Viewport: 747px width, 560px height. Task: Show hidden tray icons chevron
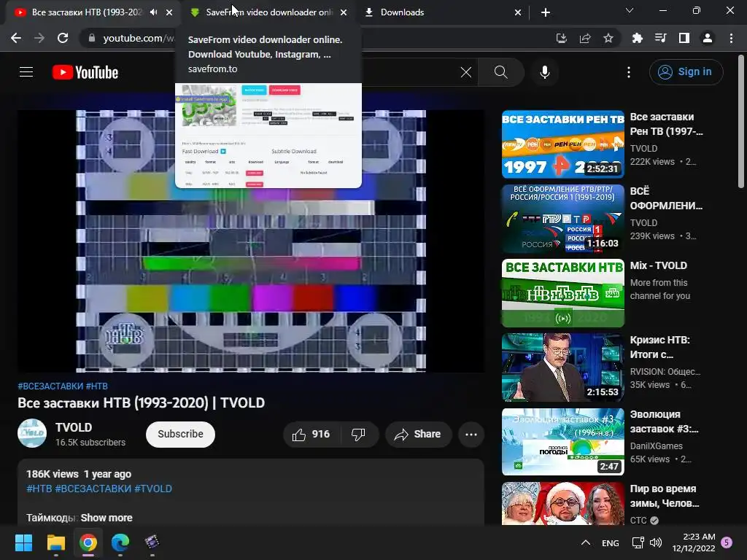point(586,542)
